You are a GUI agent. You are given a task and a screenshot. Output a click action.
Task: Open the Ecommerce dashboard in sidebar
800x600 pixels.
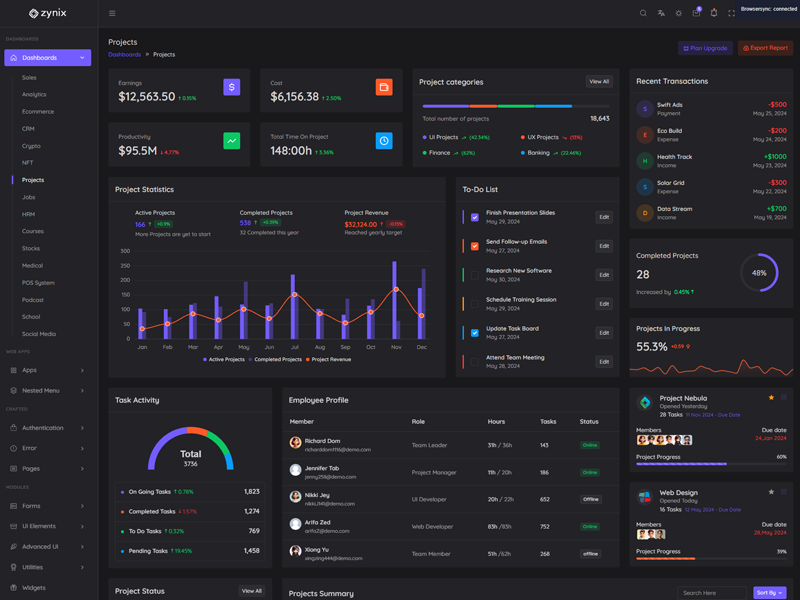point(38,112)
